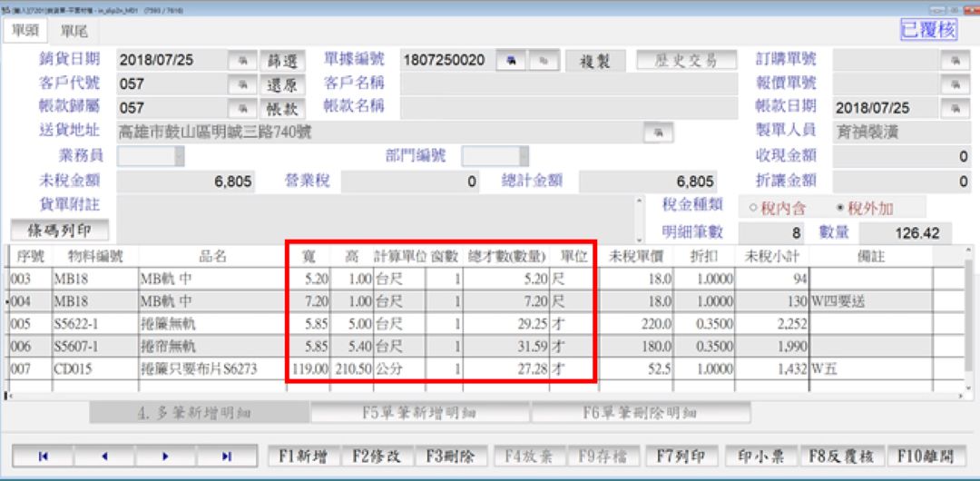
Task: Click 未稅單價 column header
Action: pyautogui.click(x=635, y=257)
